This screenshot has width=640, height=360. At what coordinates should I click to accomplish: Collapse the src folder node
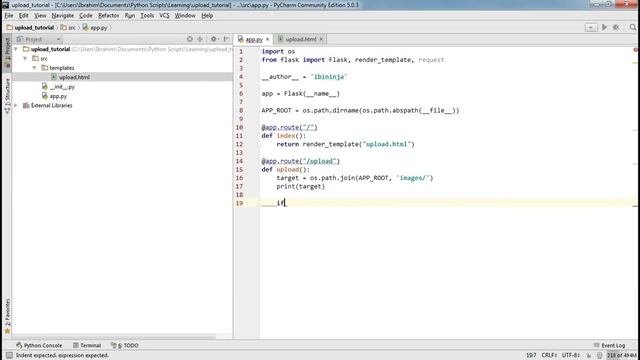click(x=25, y=58)
